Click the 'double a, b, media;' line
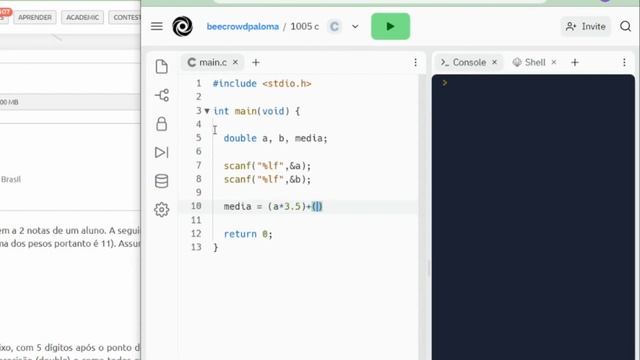 pos(276,138)
